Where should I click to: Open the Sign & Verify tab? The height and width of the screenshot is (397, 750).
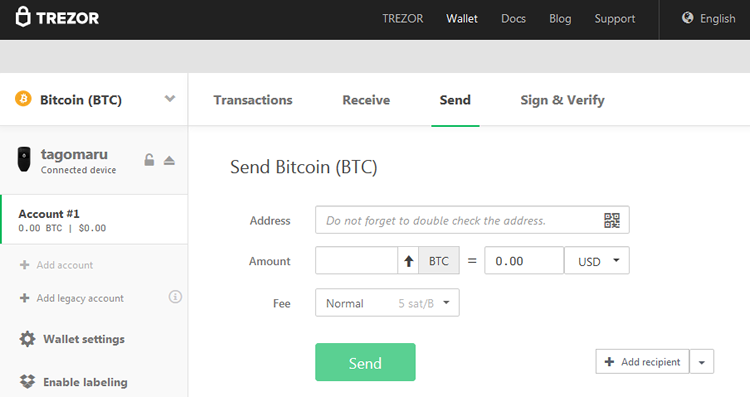(562, 100)
